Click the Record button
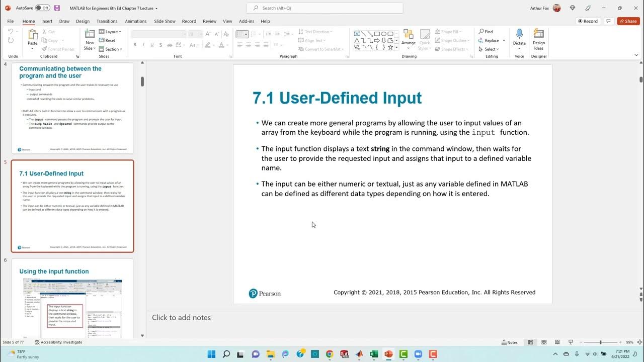The image size is (644, 362). click(x=588, y=21)
